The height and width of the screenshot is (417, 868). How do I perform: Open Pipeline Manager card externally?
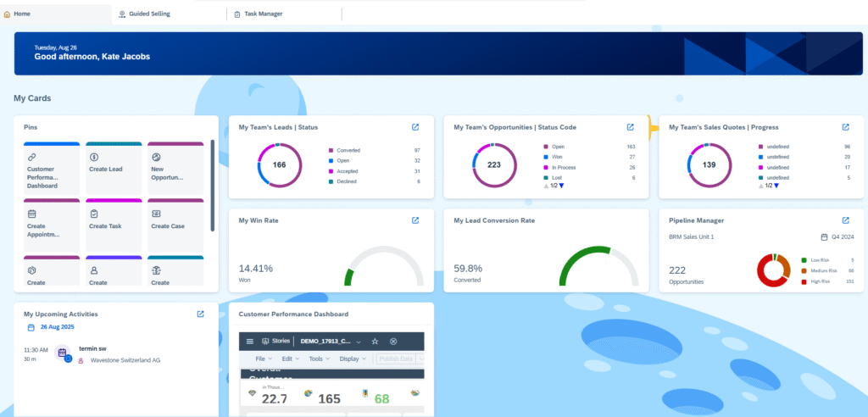point(845,220)
